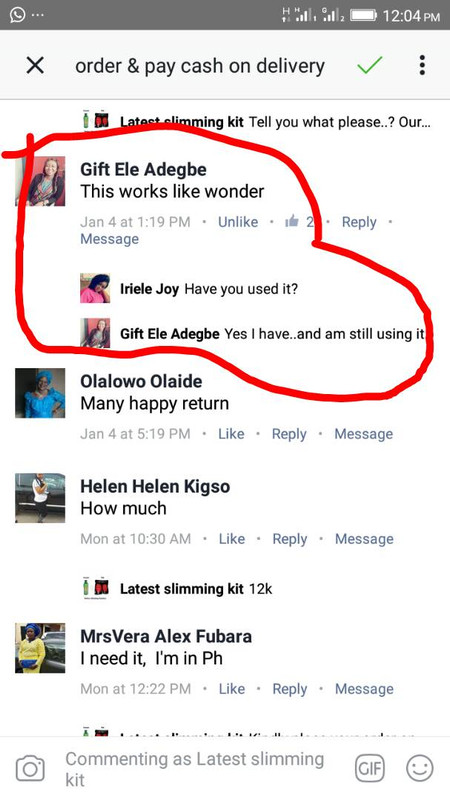This screenshot has width=450, height=800.
Task: Tap the WhatsApp notification icon in status bar
Action: [x=17, y=15]
